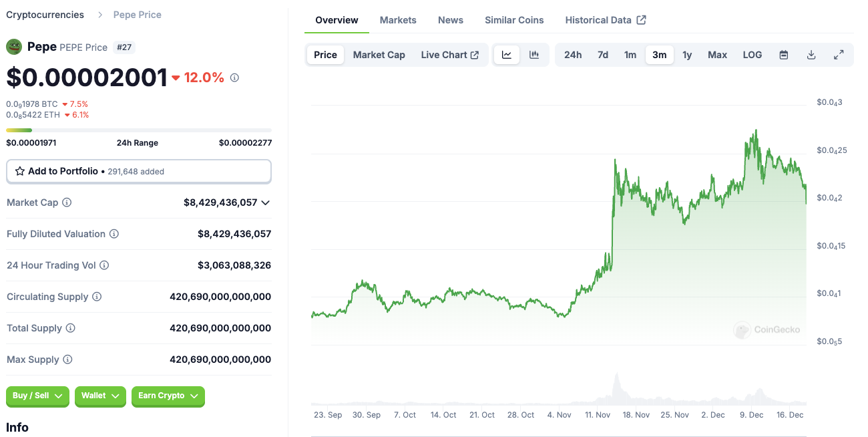Open Live Chart link
The image size is (868, 437).
tap(450, 55)
